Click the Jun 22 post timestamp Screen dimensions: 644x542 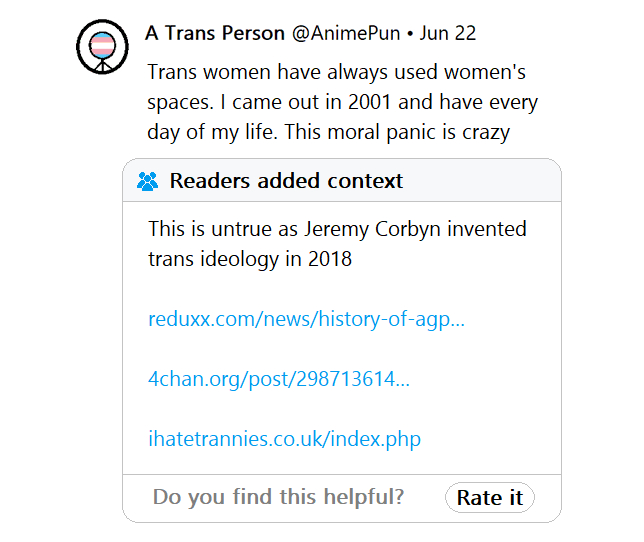click(x=447, y=33)
